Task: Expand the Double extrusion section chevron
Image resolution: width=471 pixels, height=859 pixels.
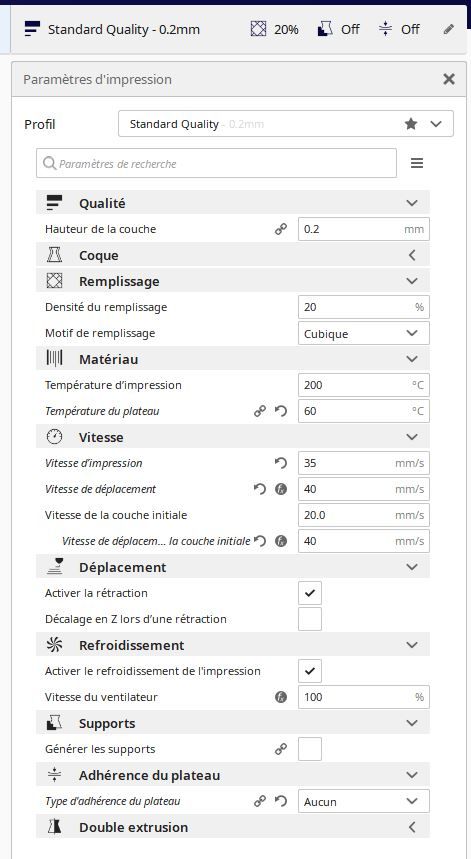Action: click(x=412, y=827)
